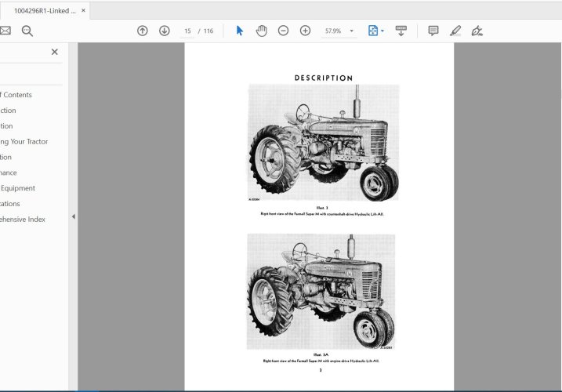
Task: Go to previous page arrow
Action: (x=143, y=31)
